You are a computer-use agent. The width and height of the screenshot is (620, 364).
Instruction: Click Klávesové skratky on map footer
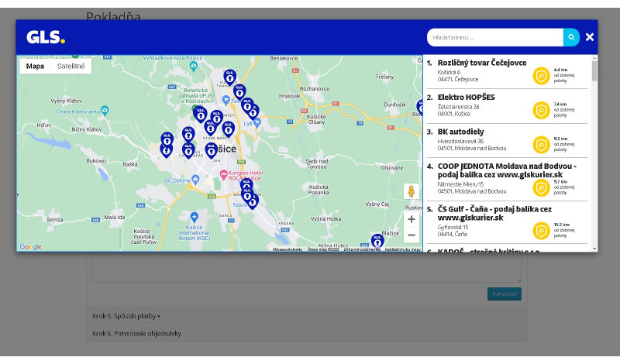coord(288,249)
